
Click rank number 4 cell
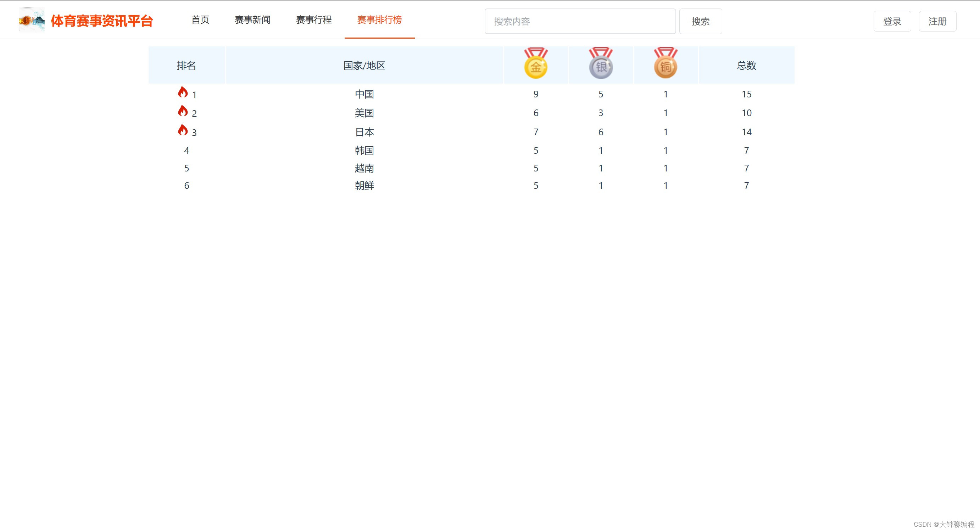click(186, 151)
